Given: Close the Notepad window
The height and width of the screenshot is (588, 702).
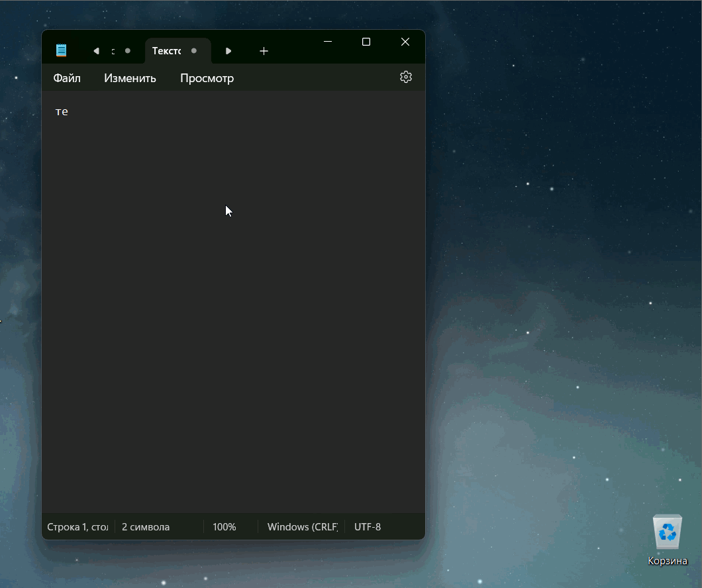Looking at the screenshot, I should [405, 42].
